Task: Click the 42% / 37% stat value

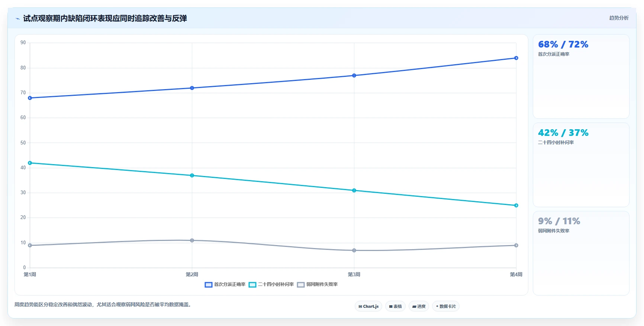Action: pyautogui.click(x=563, y=133)
